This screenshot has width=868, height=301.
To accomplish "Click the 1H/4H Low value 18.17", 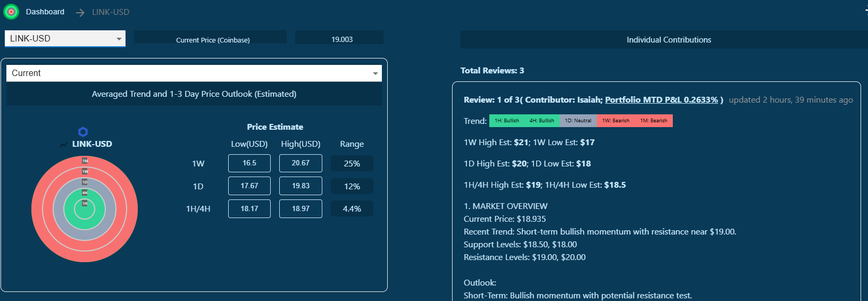I will (x=249, y=209).
